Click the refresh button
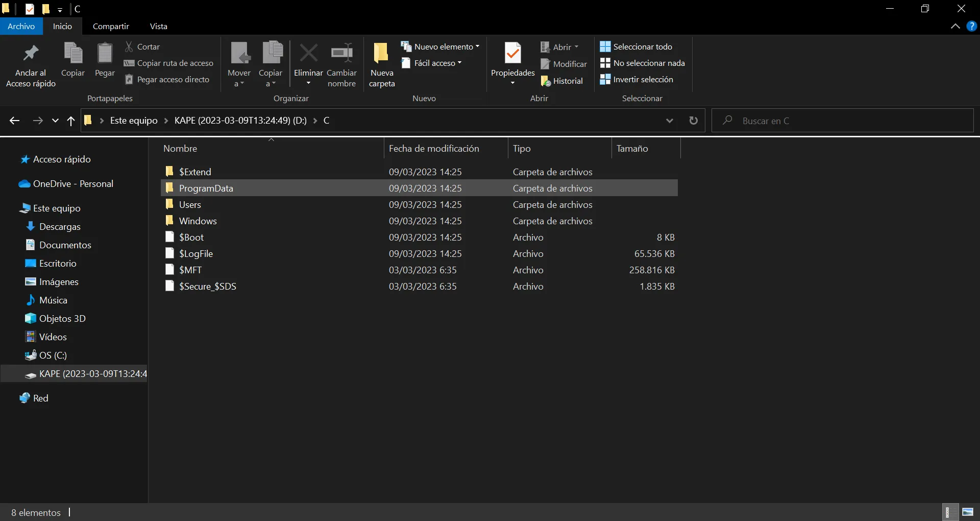This screenshot has width=980, height=521. point(693,121)
